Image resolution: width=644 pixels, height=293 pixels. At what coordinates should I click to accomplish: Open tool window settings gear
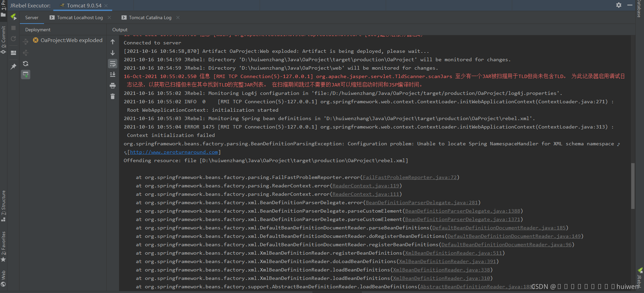(619, 5)
